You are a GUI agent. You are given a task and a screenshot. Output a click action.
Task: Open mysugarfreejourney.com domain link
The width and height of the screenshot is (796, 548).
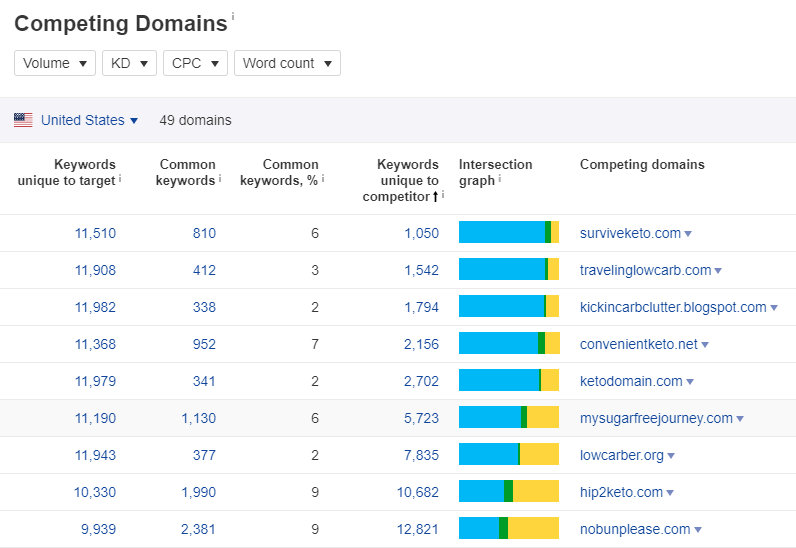click(x=656, y=418)
